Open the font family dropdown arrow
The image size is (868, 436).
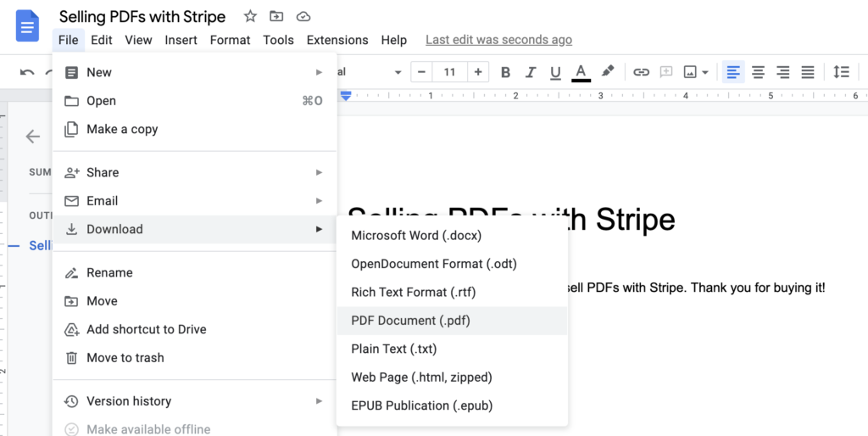click(398, 73)
